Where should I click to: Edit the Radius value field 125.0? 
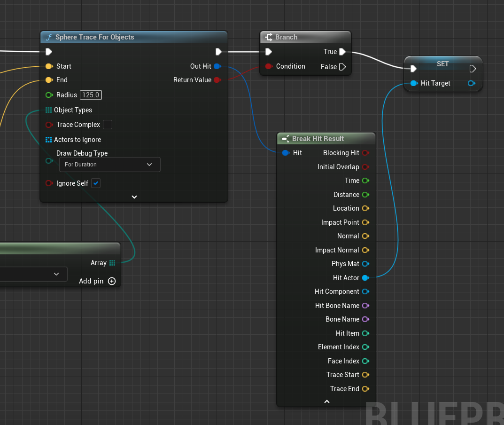point(91,95)
